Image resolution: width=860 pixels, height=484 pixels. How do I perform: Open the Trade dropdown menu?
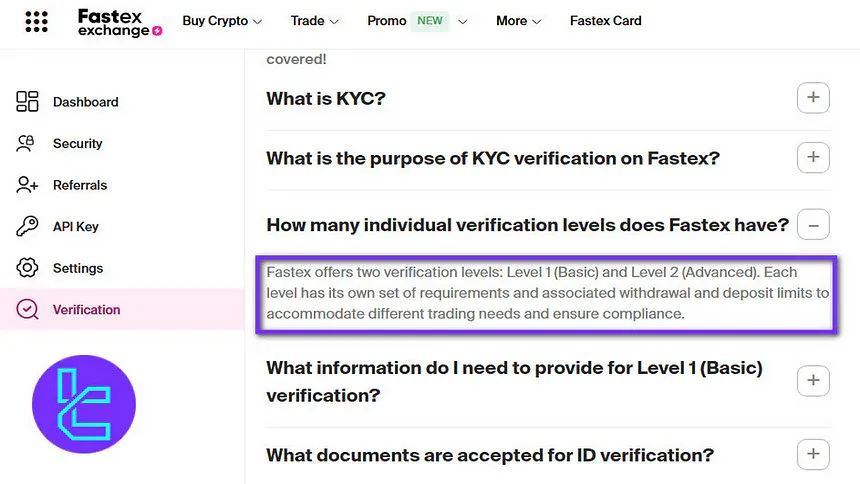coord(314,21)
